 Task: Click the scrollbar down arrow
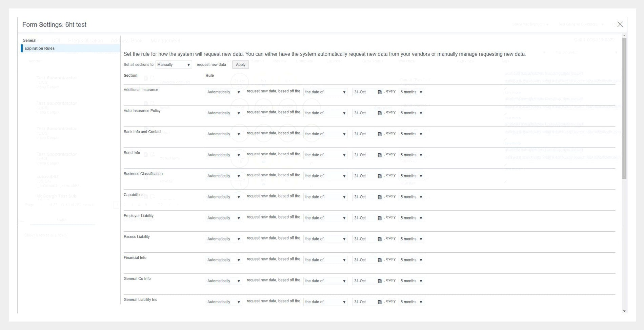(x=624, y=311)
